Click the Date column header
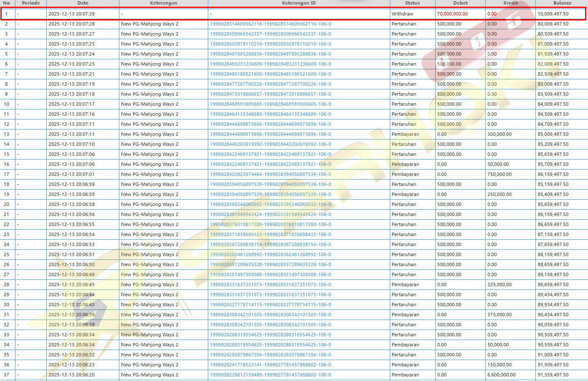The image size is (588, 381). coord(83,3)
